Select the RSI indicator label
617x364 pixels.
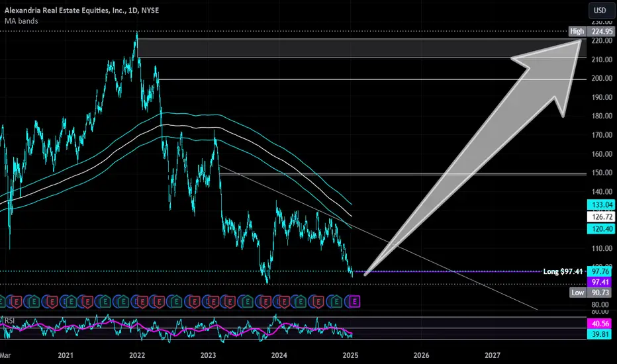(9, 321)
